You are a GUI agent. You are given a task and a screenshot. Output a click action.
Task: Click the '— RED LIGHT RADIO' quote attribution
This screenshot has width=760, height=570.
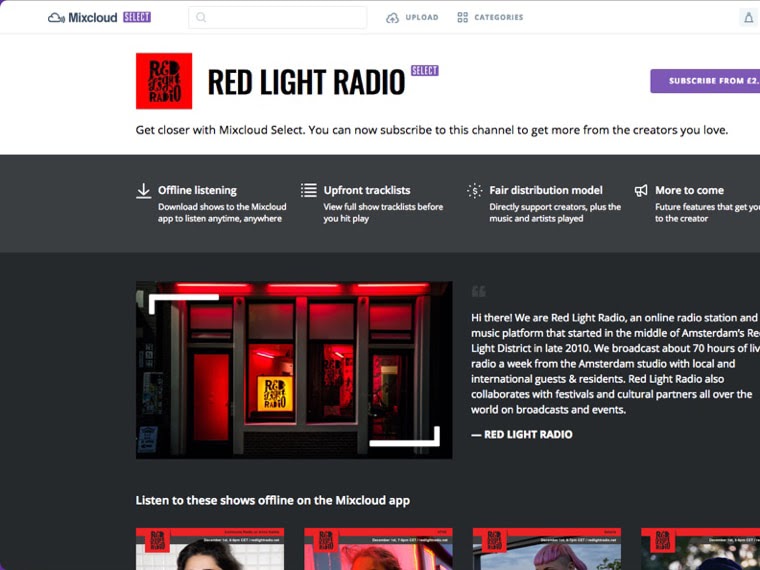(522, 435)
